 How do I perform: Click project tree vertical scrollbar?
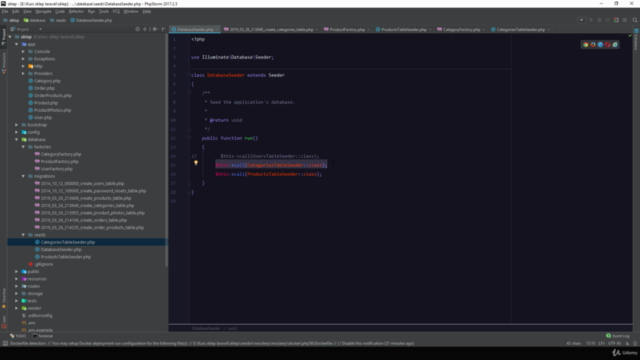click(x=166, y=150)
